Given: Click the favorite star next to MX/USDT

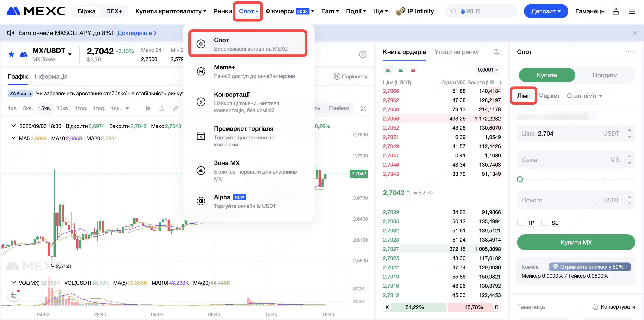Looking at the screenshot, I should coord(11,54).
